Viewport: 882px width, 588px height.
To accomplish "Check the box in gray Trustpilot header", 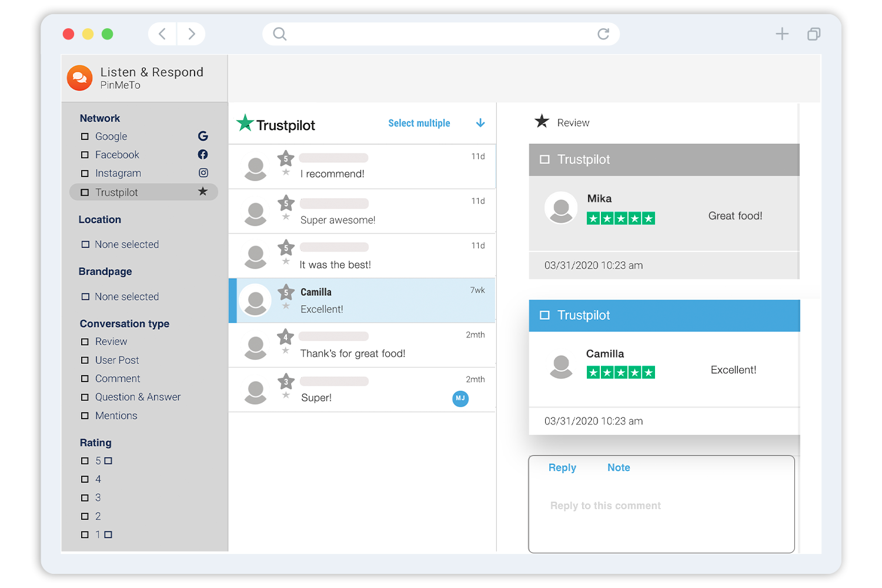I will click(x=544, y=159).
